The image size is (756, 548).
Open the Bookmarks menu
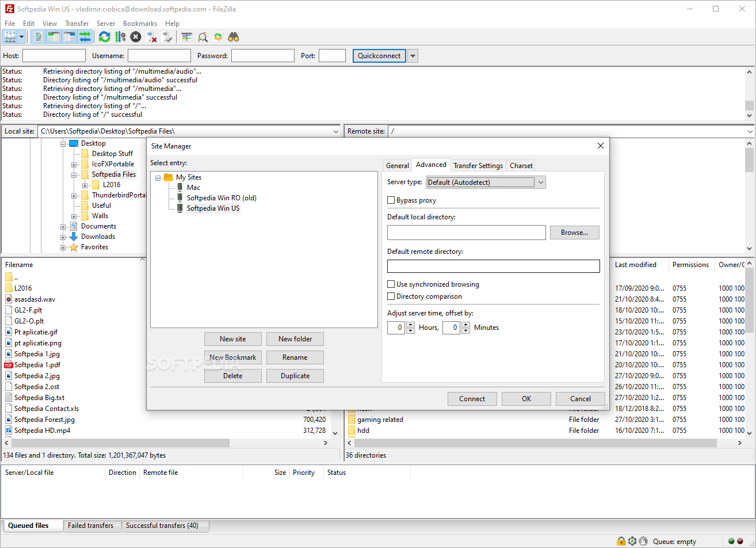pyautogui.click(x=140, y=24)
